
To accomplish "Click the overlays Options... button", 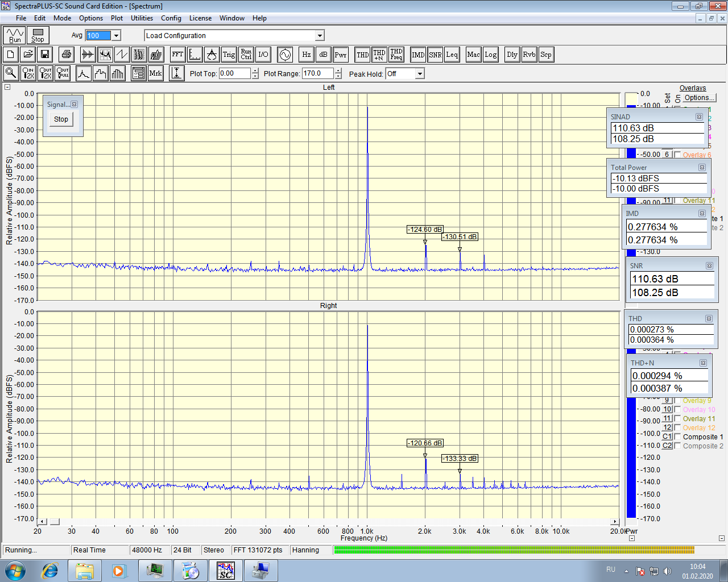I will point(699,98).
